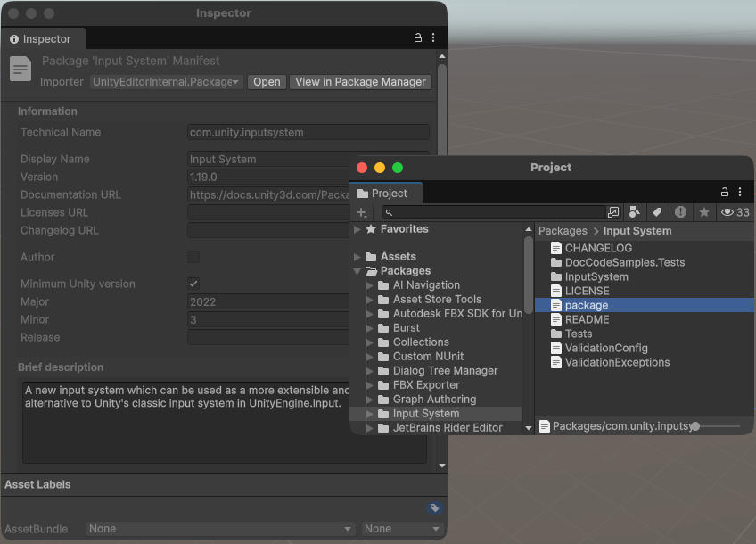Toggle the Author checkbox

(193, 257)
